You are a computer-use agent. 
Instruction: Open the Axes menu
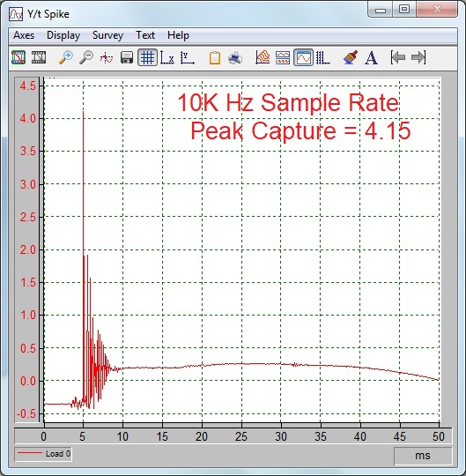(x=24, y=35)
